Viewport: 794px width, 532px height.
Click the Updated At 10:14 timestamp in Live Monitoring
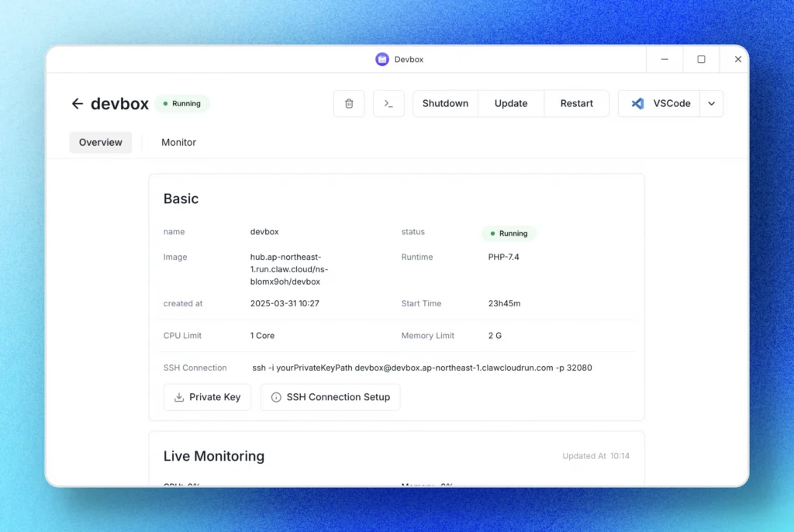[x=595, y=456]
